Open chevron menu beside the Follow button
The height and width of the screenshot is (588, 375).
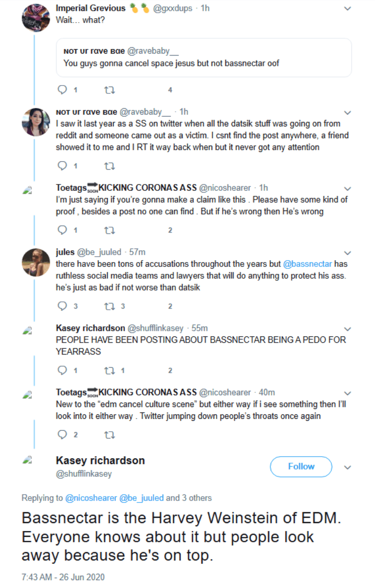(347, 467)
